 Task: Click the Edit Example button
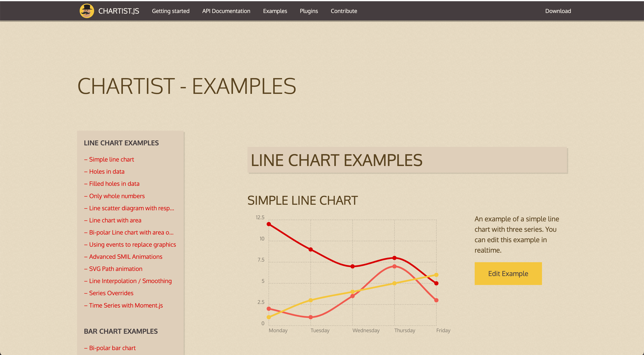pos(508,273)
